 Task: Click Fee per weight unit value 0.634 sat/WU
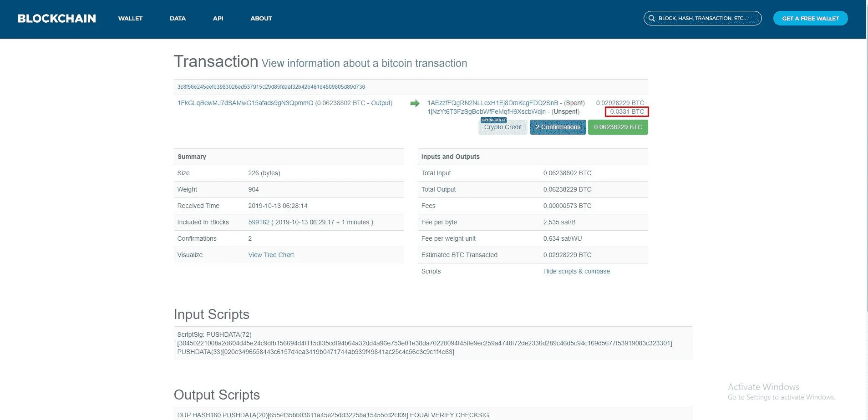click(563, 238)
